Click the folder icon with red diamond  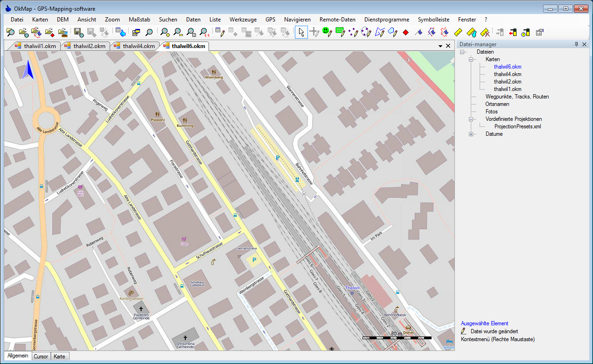49,32
